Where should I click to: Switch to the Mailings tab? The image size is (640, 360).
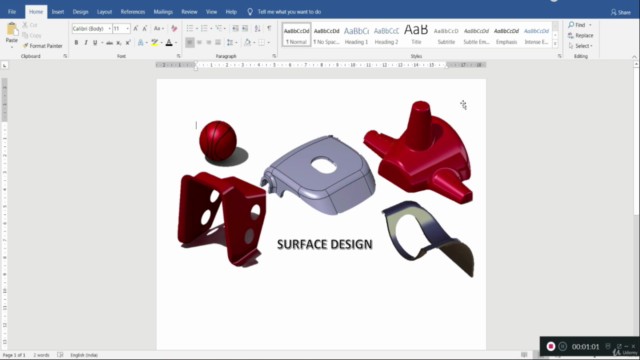163,12
